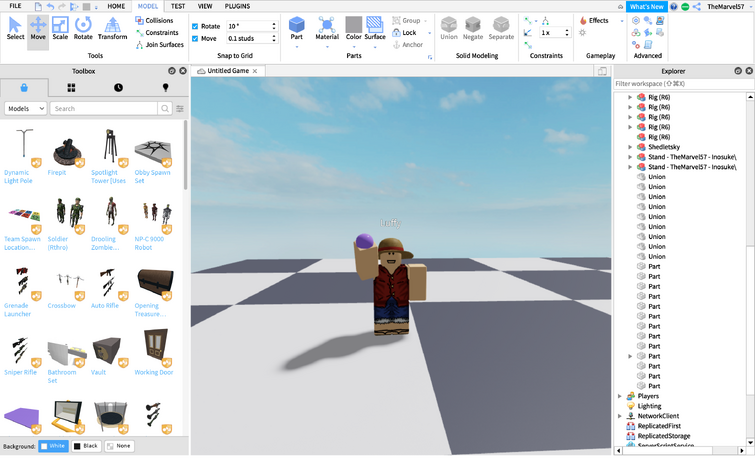Click the Union solid modeling tool
Image resolution: width=755 pixels, height=472 pixels.
point(449,28)
